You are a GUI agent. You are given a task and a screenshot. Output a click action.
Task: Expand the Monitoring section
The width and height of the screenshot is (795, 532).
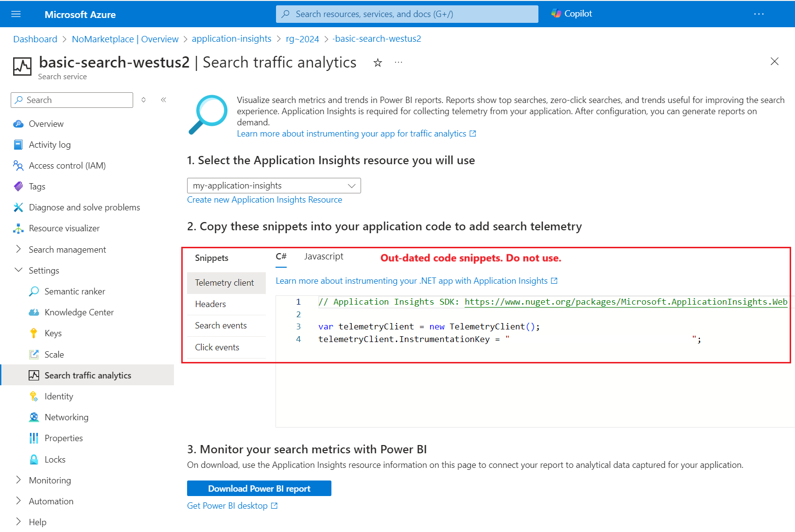pyautogui.click(x=50, y=480)
